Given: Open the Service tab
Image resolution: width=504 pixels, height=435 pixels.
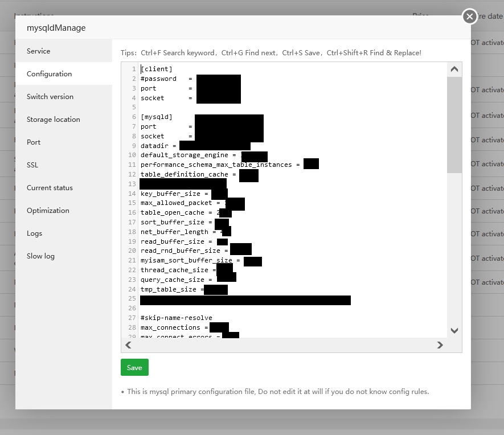Looking at the screenshot, I should [x=64, y=51].
